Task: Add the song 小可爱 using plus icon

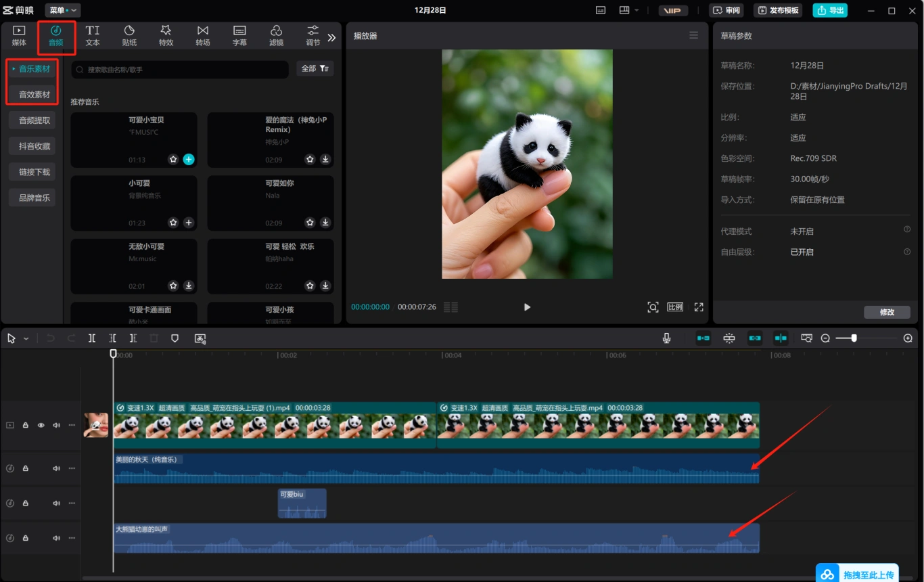Action: coord(189,222)
